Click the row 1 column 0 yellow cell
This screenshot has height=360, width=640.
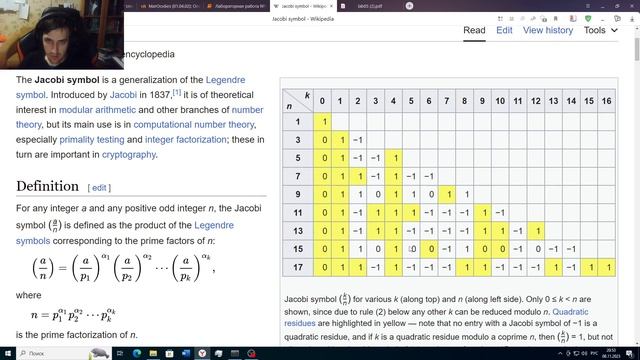coord(322,122)
